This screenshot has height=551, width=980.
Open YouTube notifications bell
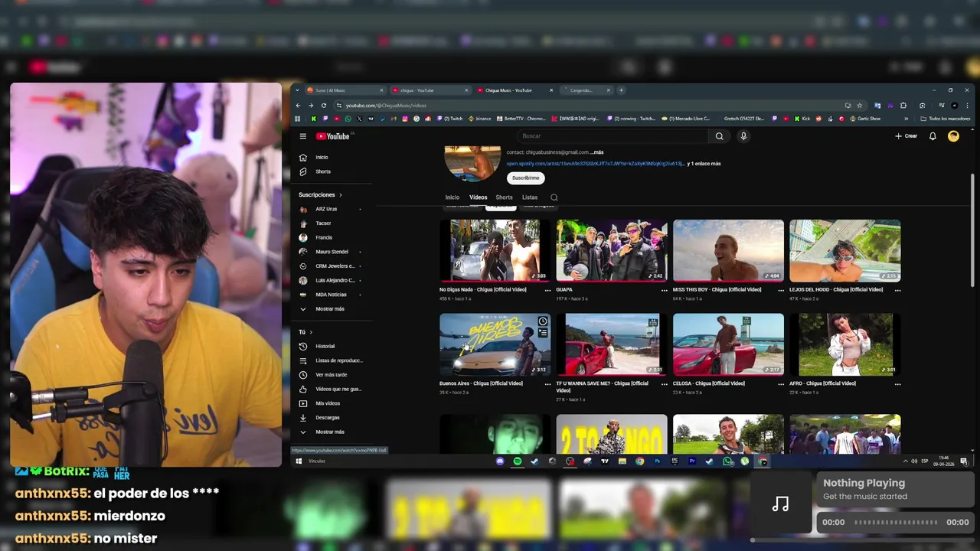pos(933,136)
